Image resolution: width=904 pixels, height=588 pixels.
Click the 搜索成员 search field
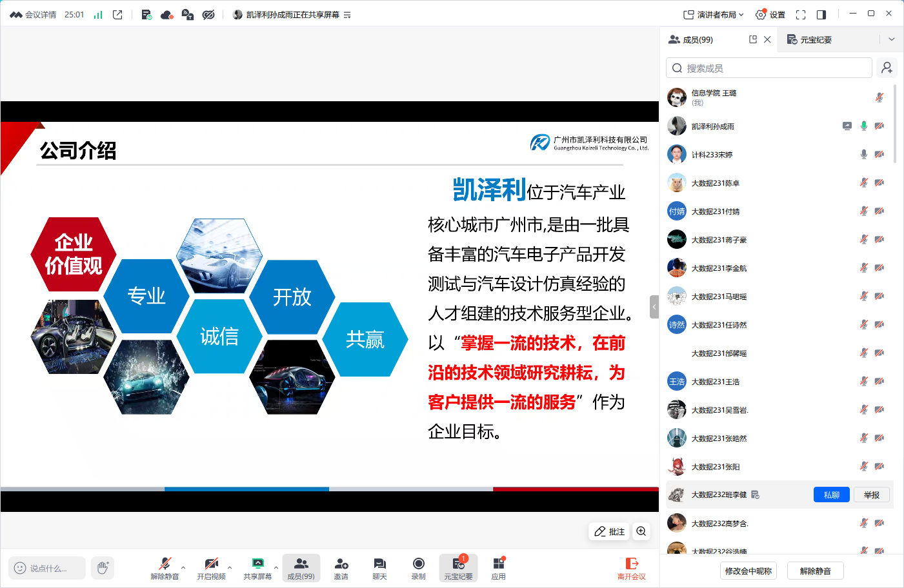click(x=769, y=68)
